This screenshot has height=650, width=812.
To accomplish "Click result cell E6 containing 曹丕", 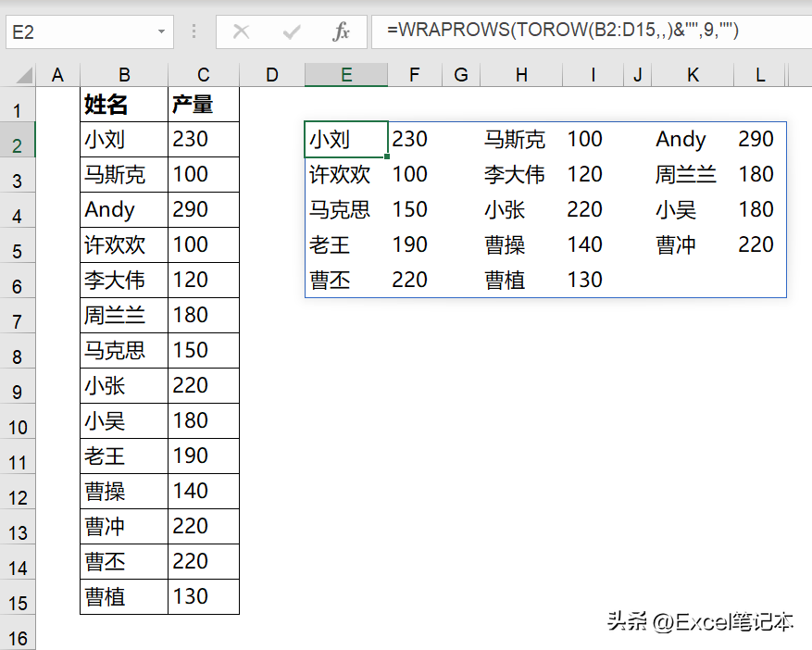I will pos(346,281).
